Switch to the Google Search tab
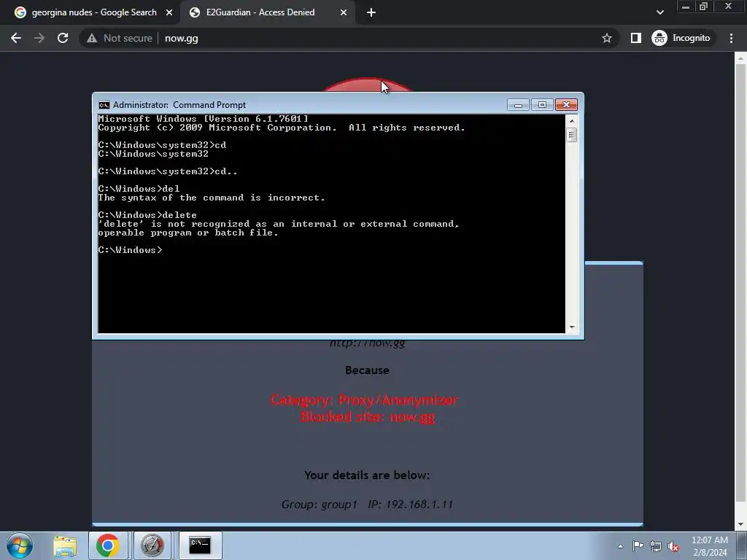The height and width of the screenshot is (560, 747). (x=93, y=12)
